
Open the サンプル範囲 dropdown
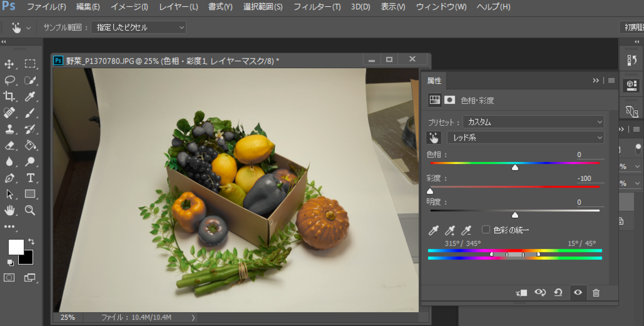point(138,28)
